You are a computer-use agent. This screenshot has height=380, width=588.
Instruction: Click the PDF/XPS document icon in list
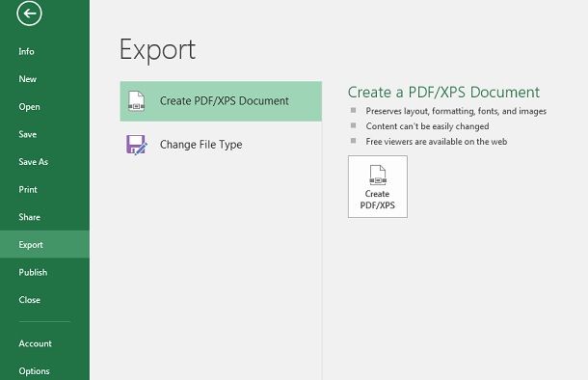tap(136, 101)
